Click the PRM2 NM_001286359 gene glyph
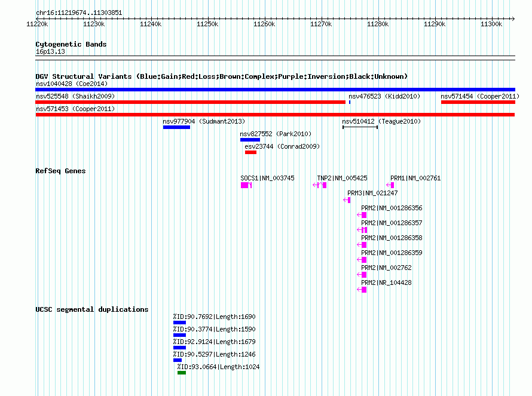 click(362, 260)
